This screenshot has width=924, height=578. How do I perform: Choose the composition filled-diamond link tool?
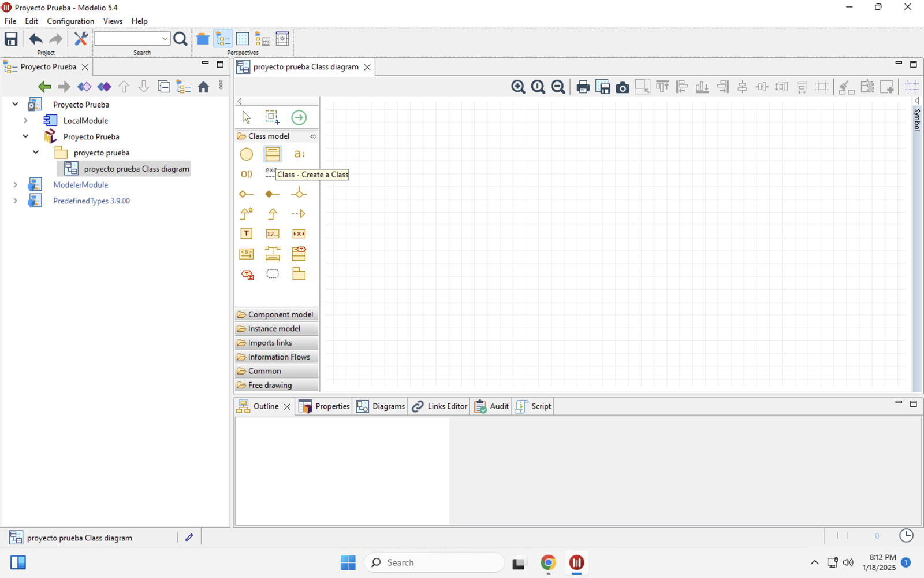(x=273, y=194)
